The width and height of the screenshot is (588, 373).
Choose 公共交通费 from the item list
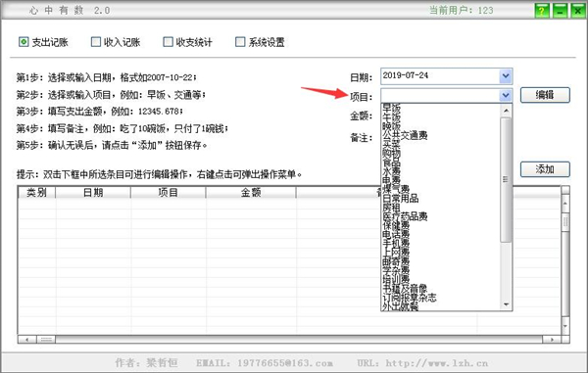tap(405, 135)
